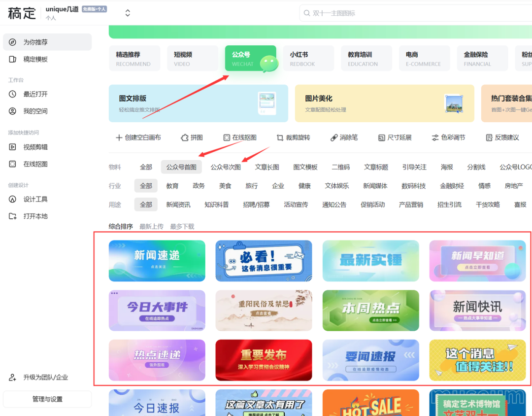This screenshot has height=416, width=532.
Task: Switch to the 电商 E-COMMERCE tab
Action: coord(425,58)
